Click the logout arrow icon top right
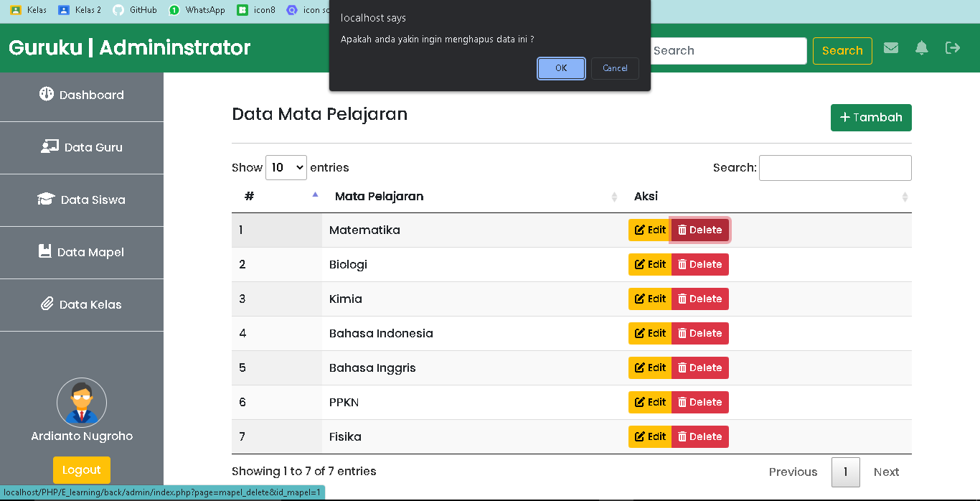 (x=953, y=47)
